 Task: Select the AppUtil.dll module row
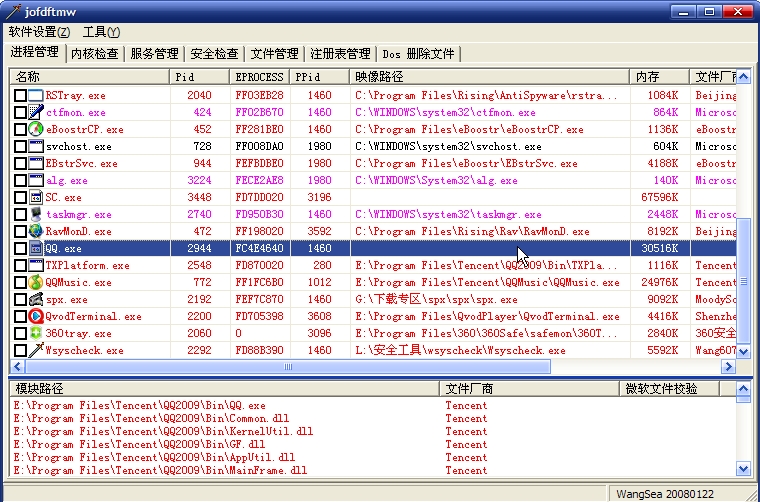coord(373,457)
